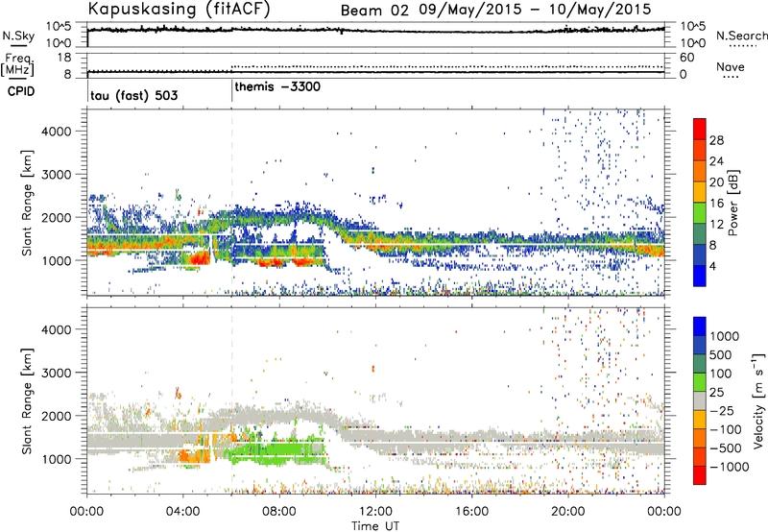Click the 'Freq. [MHz]' axis label

pos(17,65)
